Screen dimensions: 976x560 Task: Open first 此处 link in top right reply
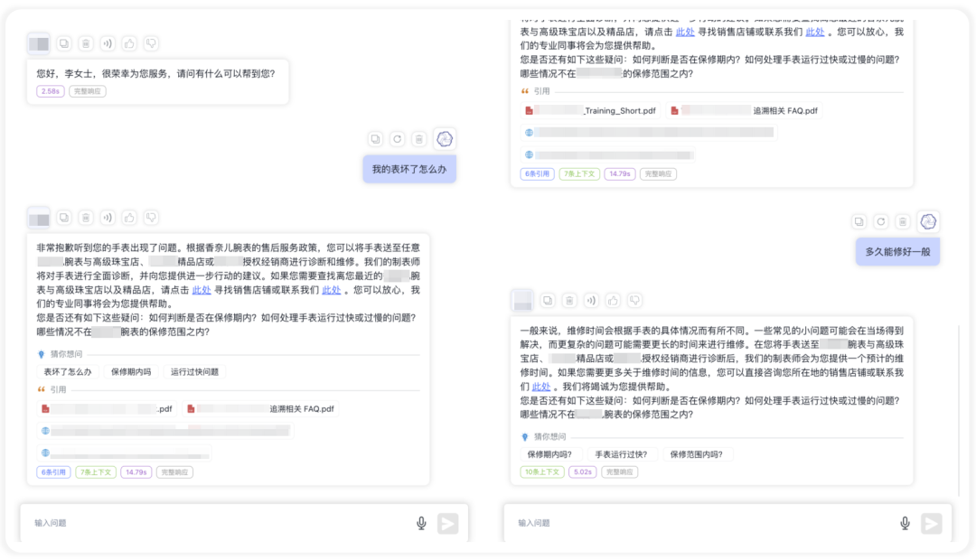[x=685, y=32]
